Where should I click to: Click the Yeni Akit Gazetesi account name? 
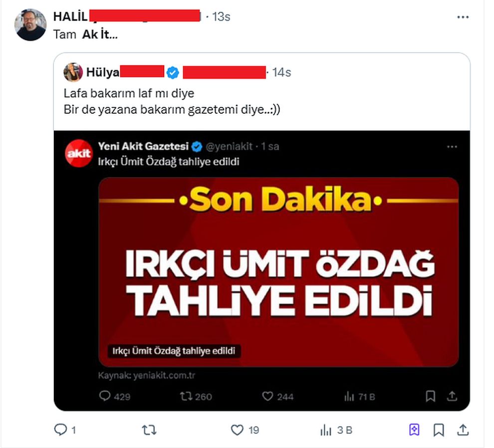pyautogui.click(x=143, y=146)
